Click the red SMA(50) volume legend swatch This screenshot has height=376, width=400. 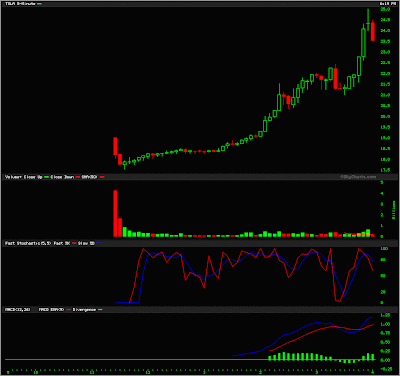click(x=102, y=177)
